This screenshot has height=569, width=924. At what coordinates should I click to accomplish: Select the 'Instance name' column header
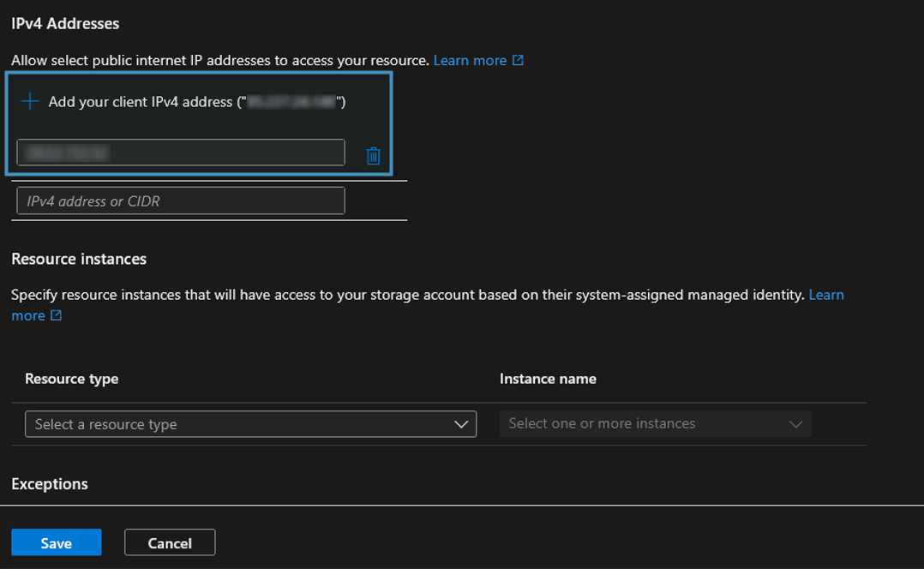(548, 379)
